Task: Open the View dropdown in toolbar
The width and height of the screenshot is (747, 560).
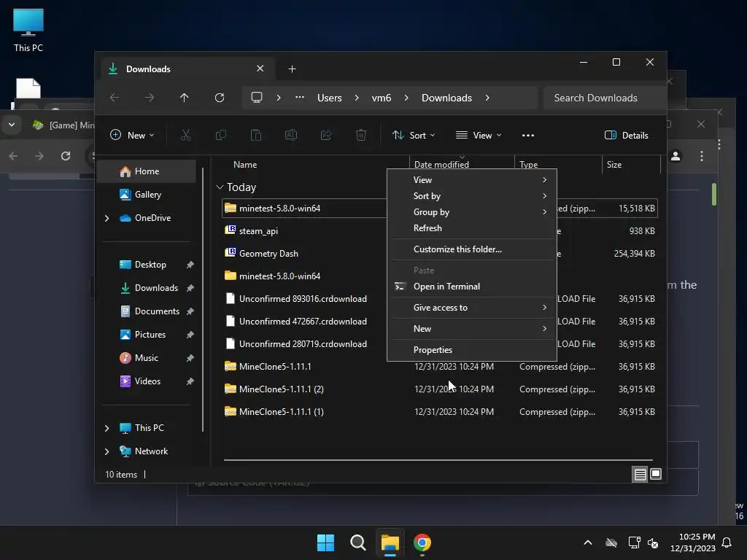Action: [479, 135]
